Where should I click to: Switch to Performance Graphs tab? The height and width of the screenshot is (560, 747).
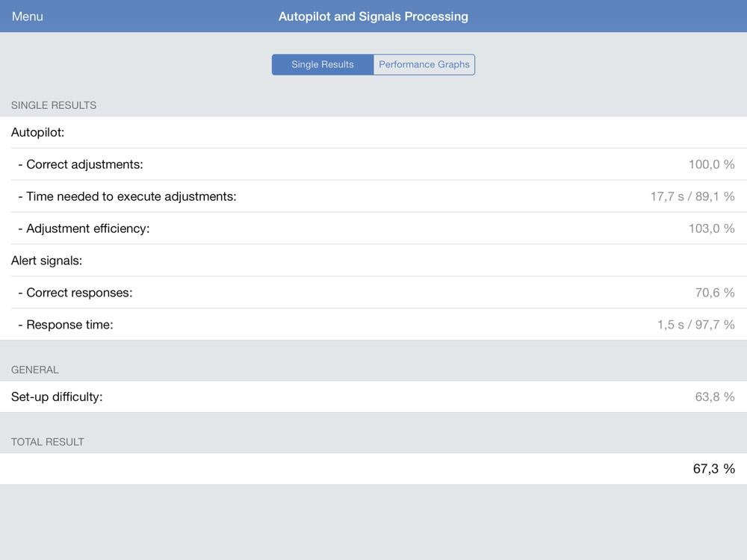coord(424,64)
